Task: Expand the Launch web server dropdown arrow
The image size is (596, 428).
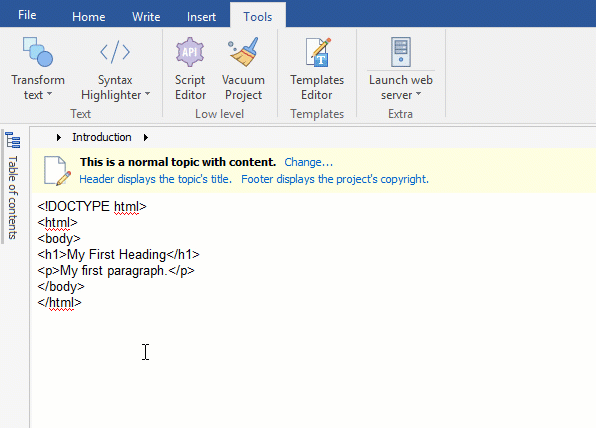Action: click(x=418, y=94)
